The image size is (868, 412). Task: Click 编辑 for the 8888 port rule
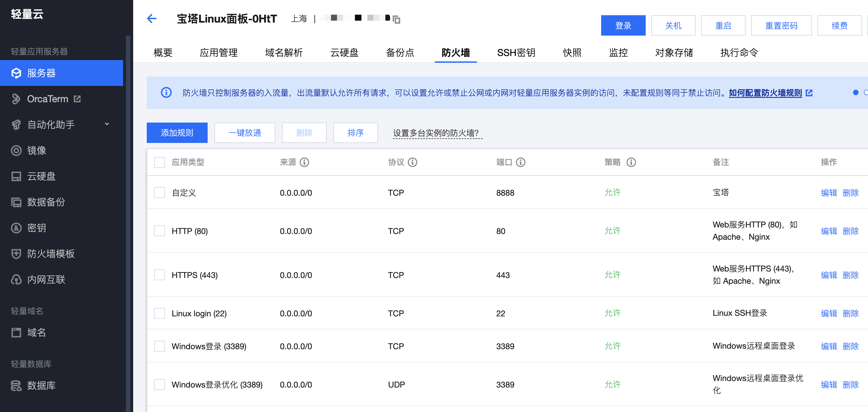point(829,193)
